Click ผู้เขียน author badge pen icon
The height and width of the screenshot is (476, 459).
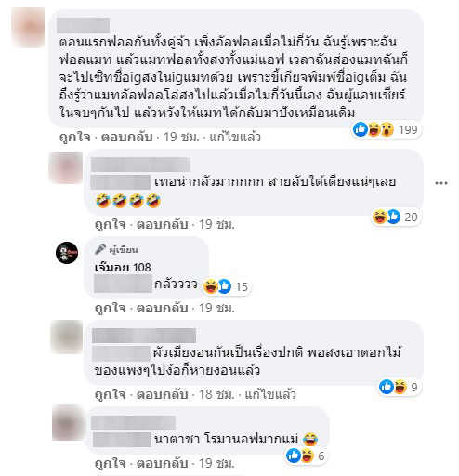[100, 249]
